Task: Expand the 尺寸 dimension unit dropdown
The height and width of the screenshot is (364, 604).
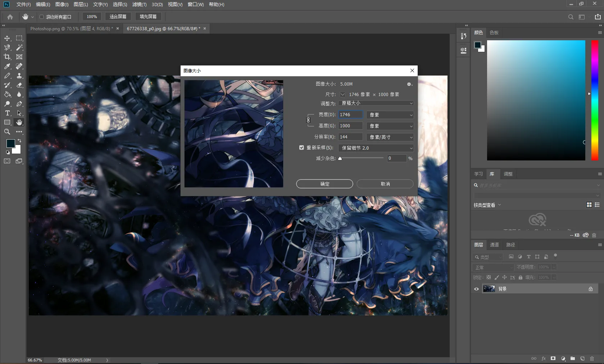Action: coord(342,95)
